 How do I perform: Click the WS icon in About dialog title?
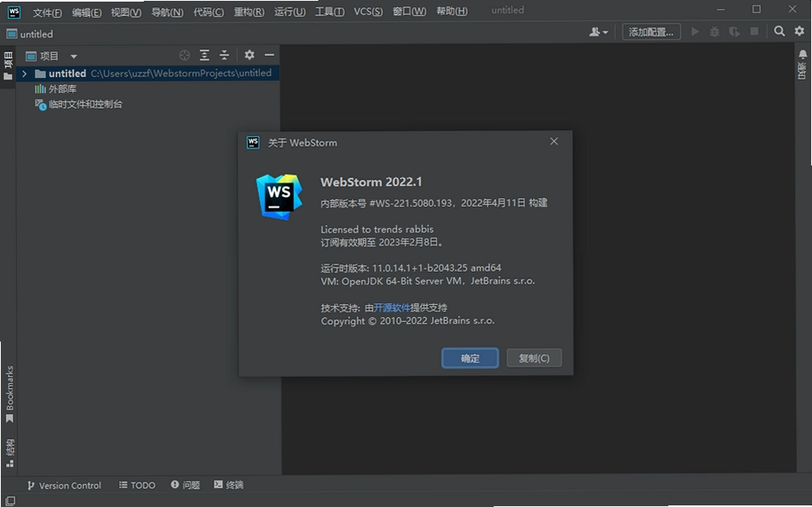tap(253, 142)
